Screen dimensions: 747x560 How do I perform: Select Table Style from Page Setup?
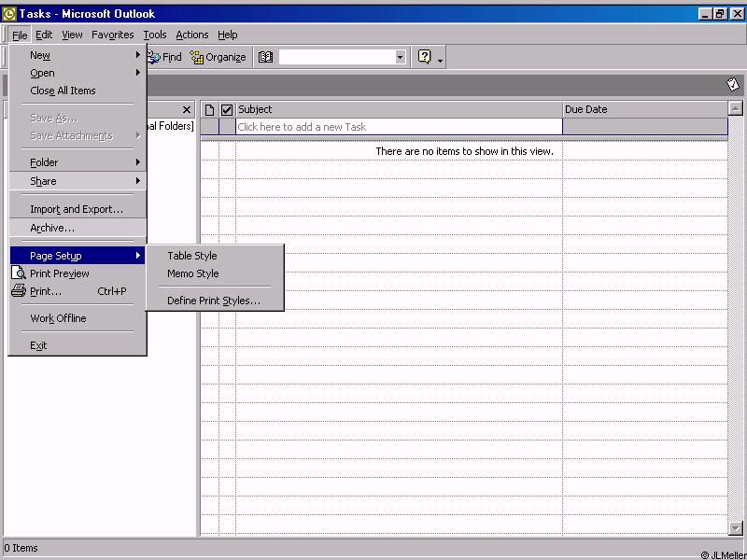[x=192, y=256]
